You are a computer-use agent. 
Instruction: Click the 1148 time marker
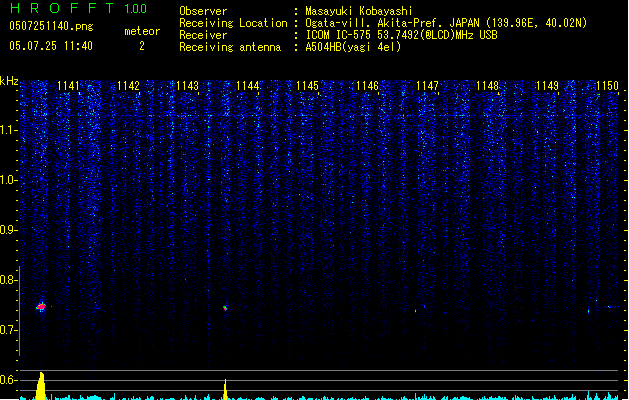pos(487,86)
